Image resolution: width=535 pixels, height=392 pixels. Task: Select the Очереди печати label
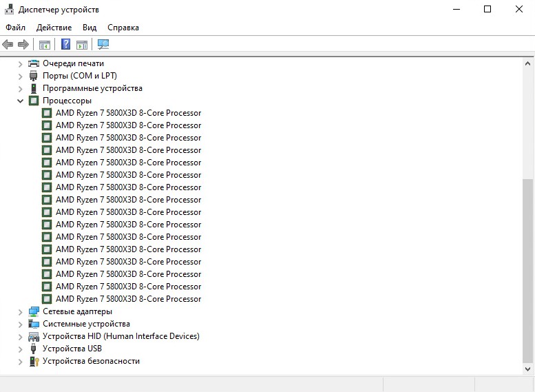(x=74, y=63)
